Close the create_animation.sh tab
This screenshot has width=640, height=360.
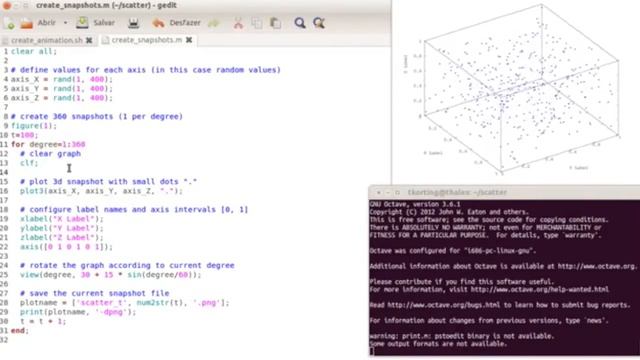point(89,40)
